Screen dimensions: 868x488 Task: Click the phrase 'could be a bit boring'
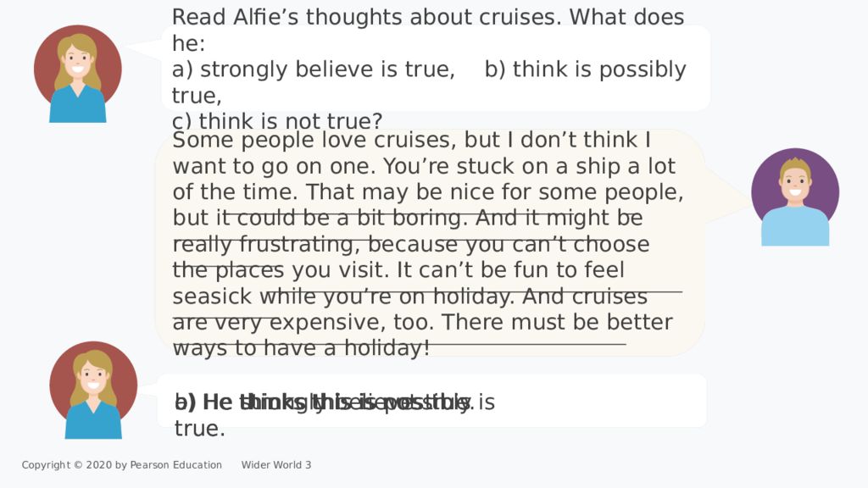click(x=348, y=218)
